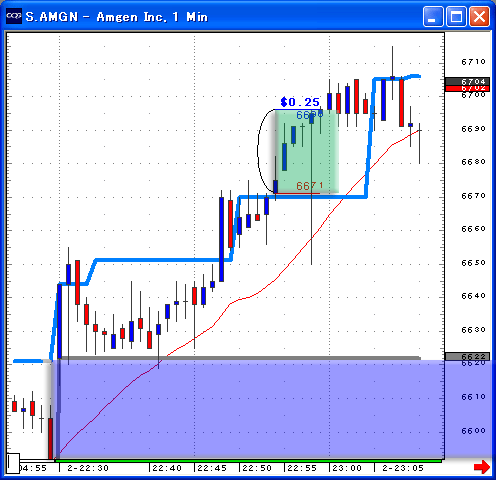Click the 6650 price scale label
The height and width of the screenshot is (480, 496).
point(473,263)
